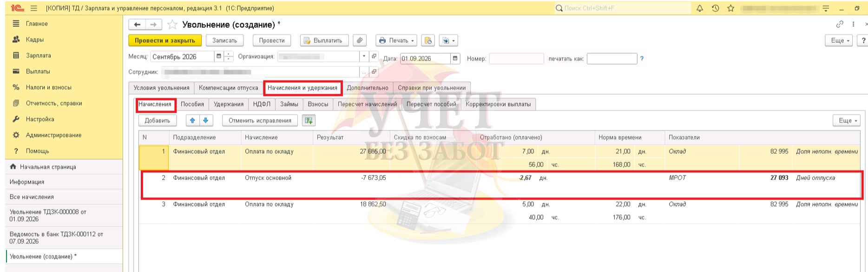Choose employee via Сотрудник ellipsis button
The height and width of the screenshot is (272, 868).
click(x=364, y=72)
